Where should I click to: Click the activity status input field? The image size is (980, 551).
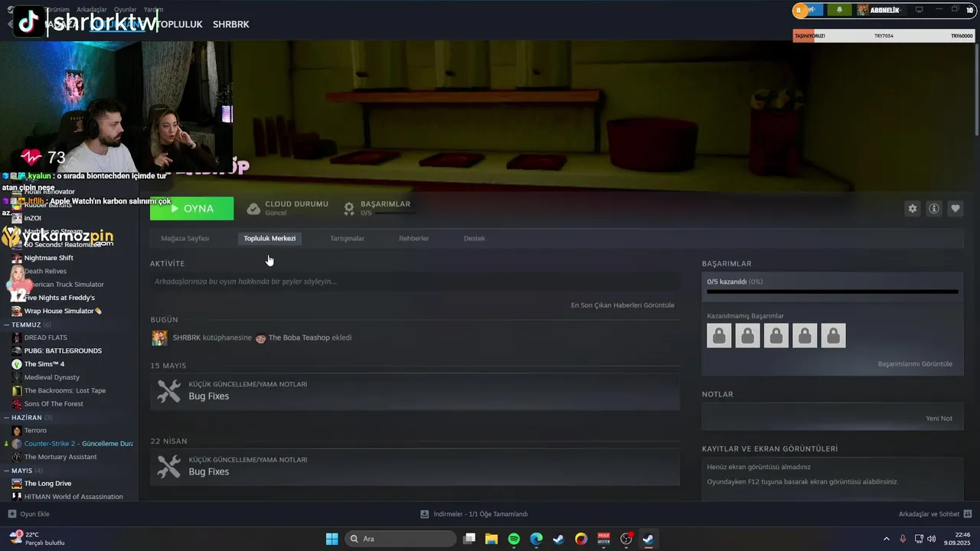pos(415,282)
